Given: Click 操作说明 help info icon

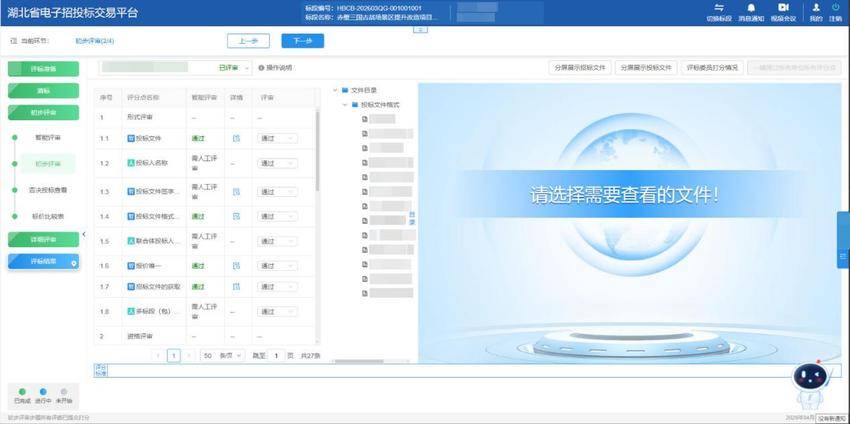Looking at the screenshot, I should (261, 68).
